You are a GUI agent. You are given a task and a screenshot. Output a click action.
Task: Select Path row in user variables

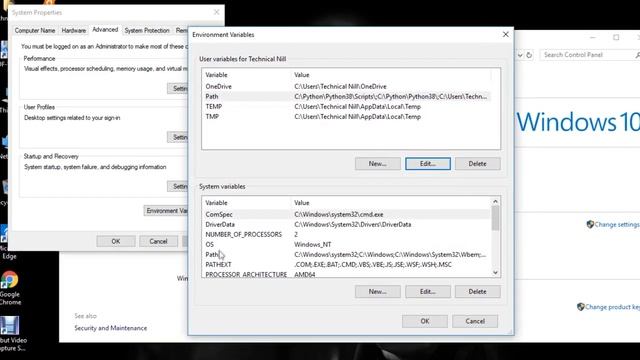pos(347,97)
